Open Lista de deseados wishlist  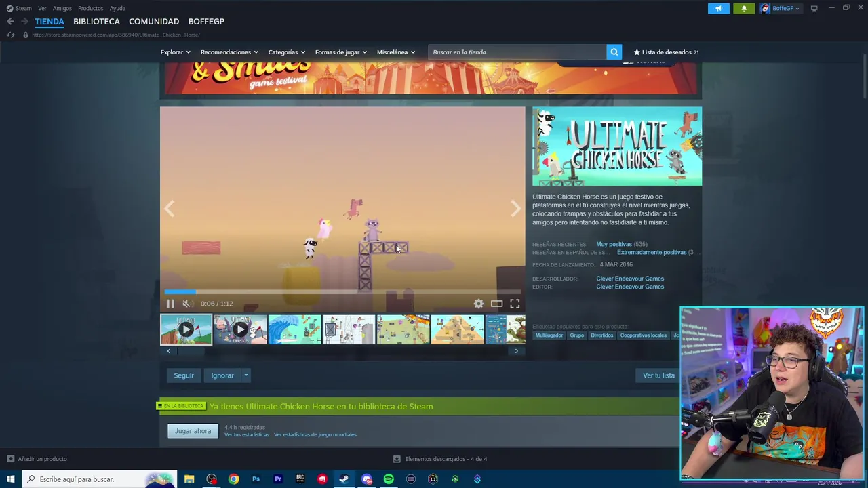pos(666,52)
